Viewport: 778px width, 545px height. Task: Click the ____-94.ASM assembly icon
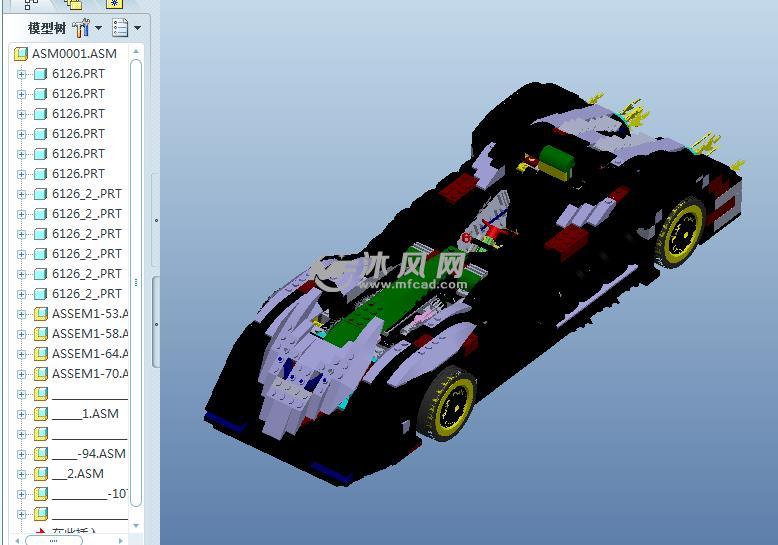tap(41, 454)
